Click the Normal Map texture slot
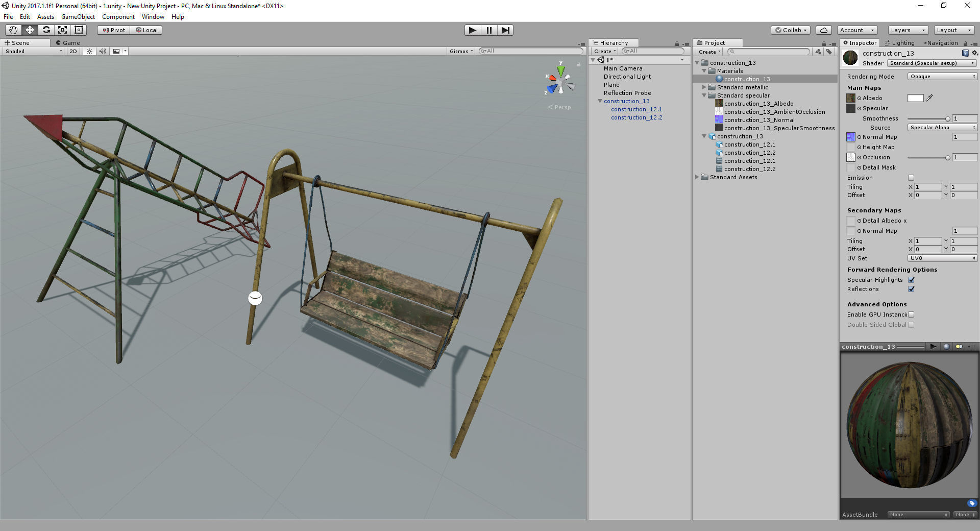The image size is (980, 531). (x=851, y=137)
